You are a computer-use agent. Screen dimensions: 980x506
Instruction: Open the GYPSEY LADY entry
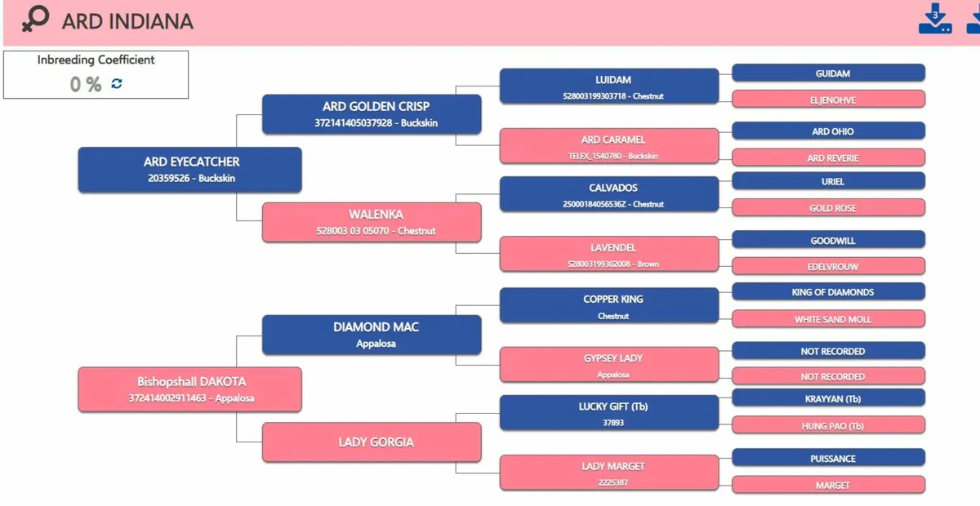click(609, 365)
